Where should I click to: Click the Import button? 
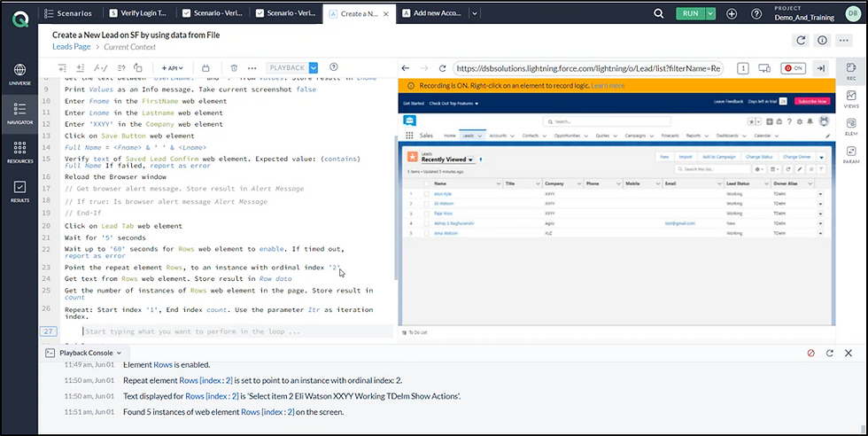686,157
